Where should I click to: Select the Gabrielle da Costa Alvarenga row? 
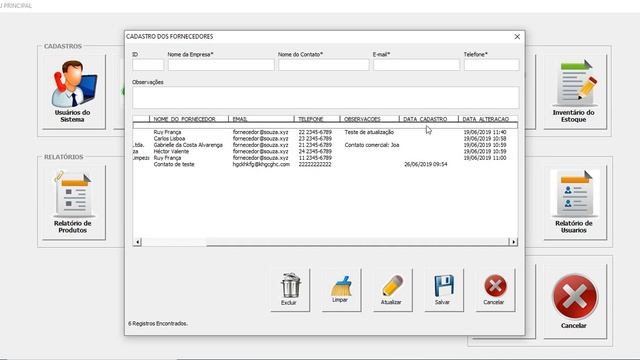325,145
